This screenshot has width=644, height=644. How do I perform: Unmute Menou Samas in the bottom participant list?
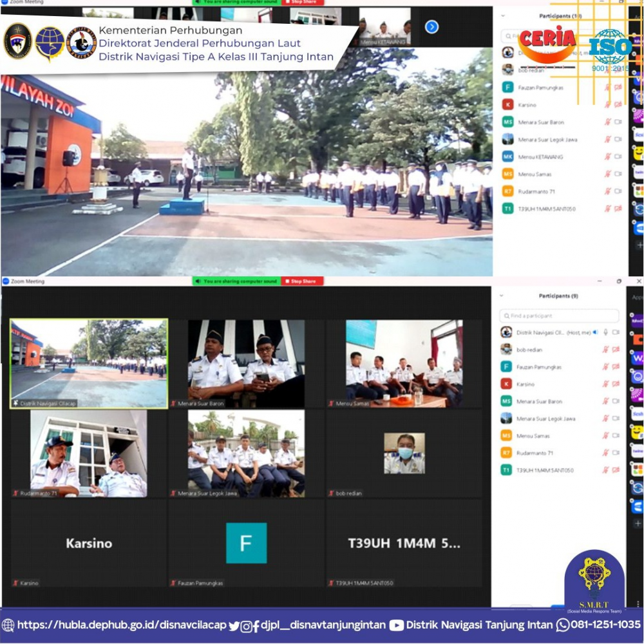(x=605, y=436)
